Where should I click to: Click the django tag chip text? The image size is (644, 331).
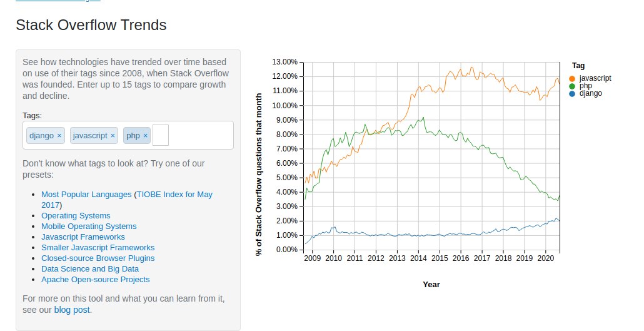pyautogui.click(x=41, y=136)
